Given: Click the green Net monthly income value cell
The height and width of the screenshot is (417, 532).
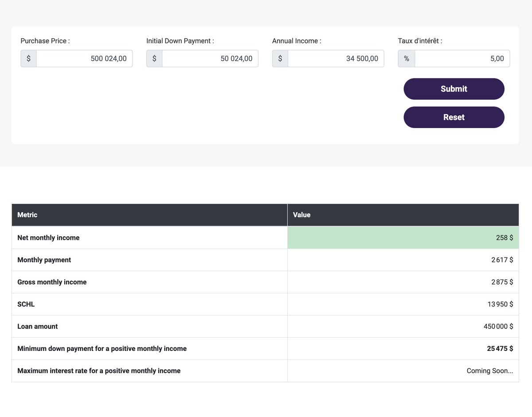Looking at the screenshot, I should coord(403,238).
